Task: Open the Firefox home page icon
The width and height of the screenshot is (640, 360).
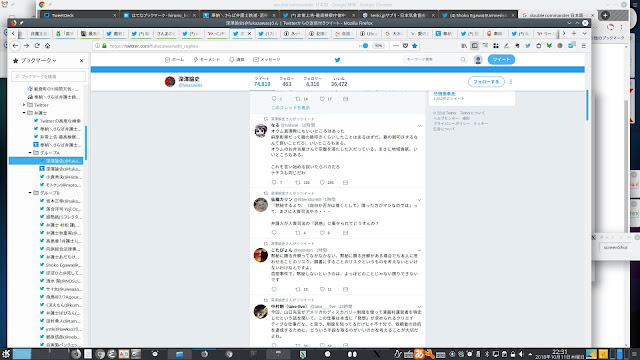Action: 48,46
